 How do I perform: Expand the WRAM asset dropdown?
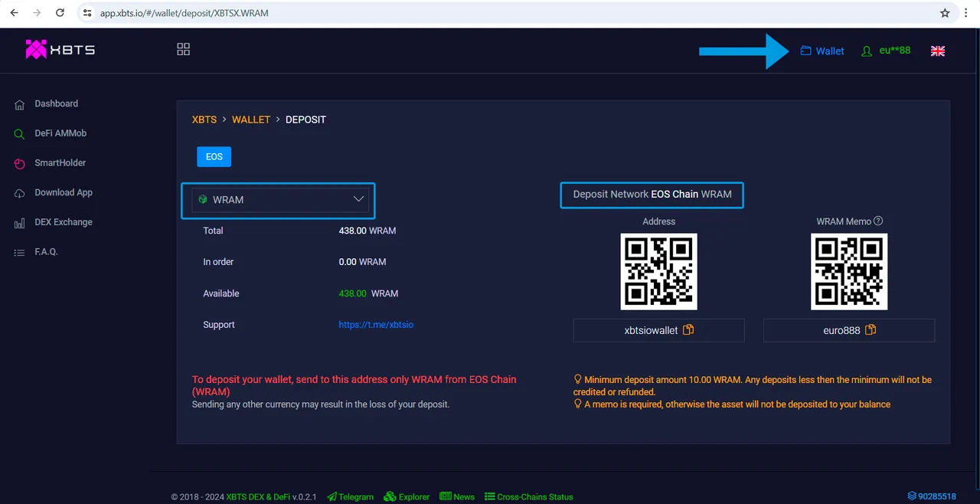[280, 199]
